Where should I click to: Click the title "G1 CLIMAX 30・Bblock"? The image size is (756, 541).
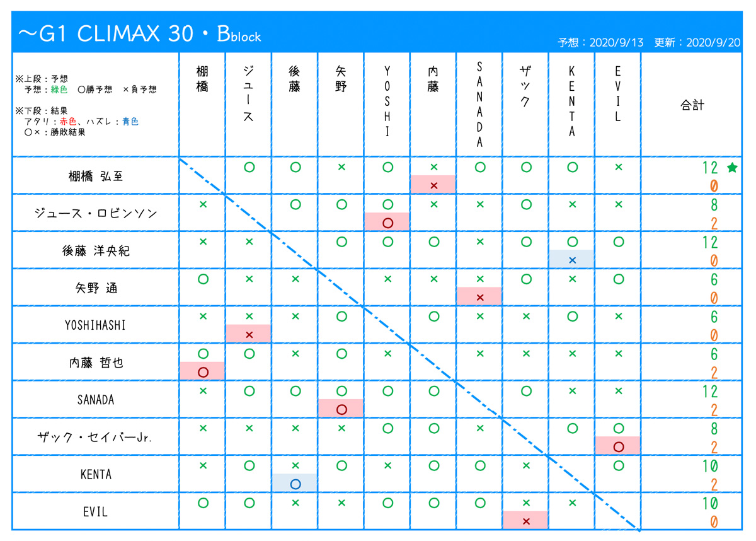[x=140, y=34]
